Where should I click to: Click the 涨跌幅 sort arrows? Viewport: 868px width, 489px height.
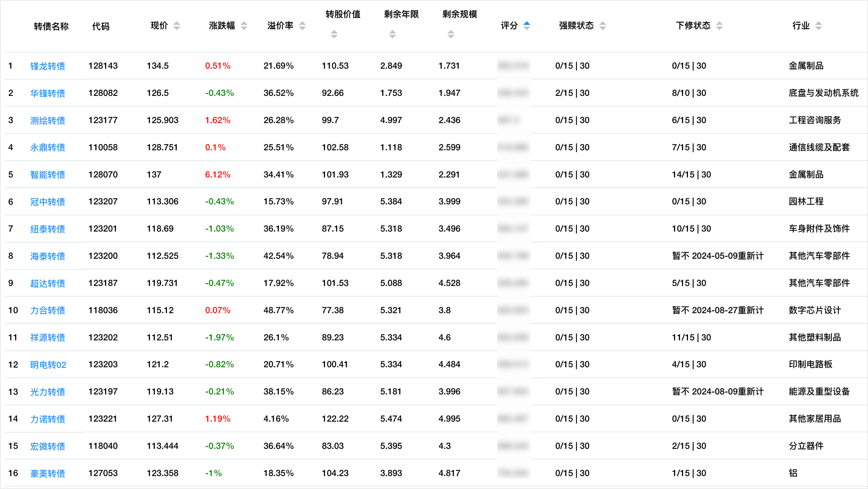[x=244, y=26]
